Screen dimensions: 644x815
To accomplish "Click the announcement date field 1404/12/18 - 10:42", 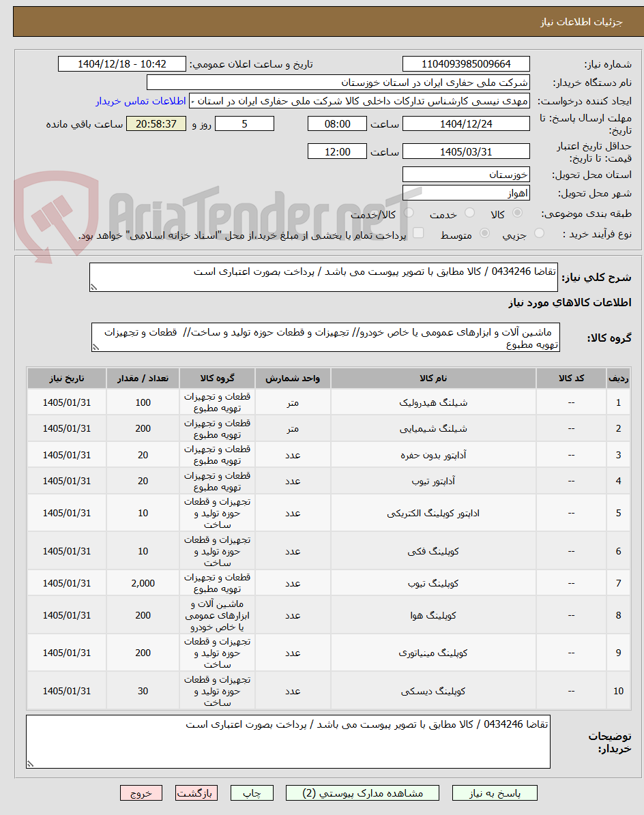I will [x=122, y=64].
